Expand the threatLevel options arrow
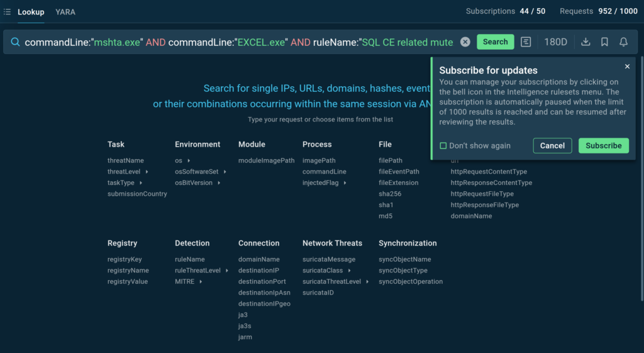This screenshot has width=644, height=353. tap(147, 172)
